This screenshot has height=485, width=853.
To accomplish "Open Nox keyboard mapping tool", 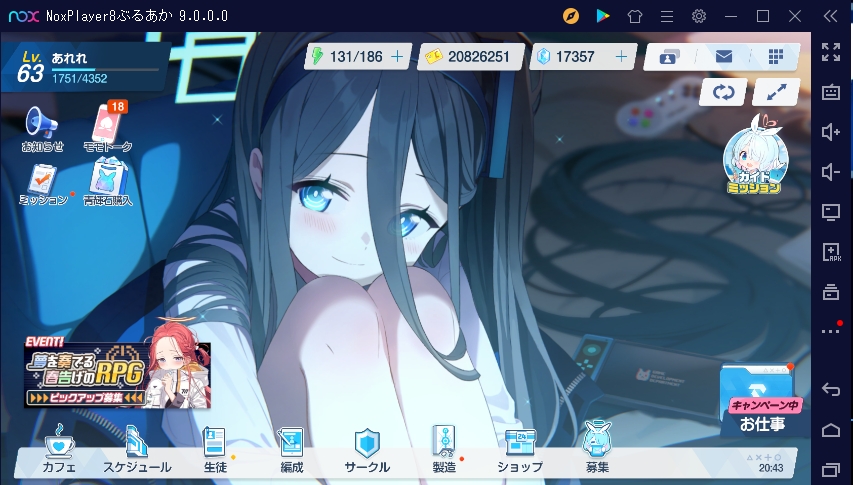I will (x=831, y=92).
